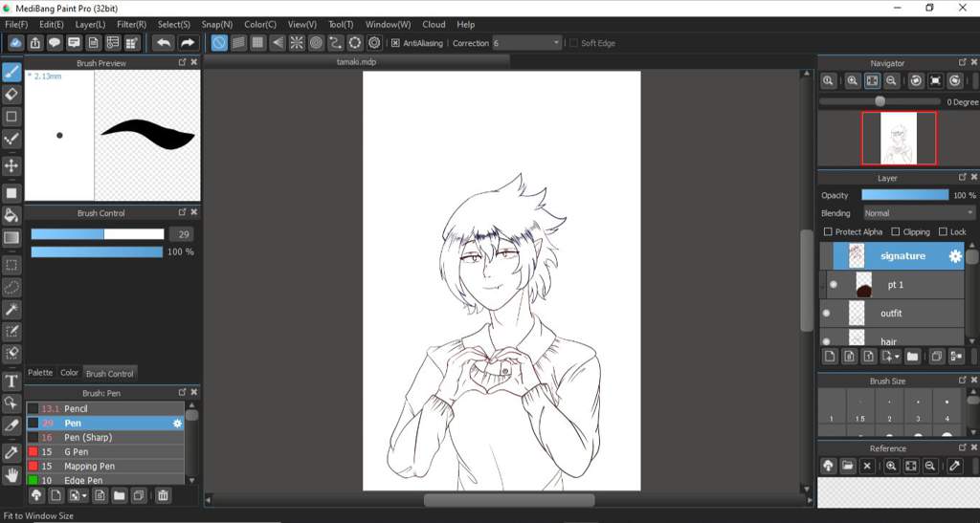The width and height of the screenshot is (980, 523).
Task: Select the Eraser tool
Action: 11,95
